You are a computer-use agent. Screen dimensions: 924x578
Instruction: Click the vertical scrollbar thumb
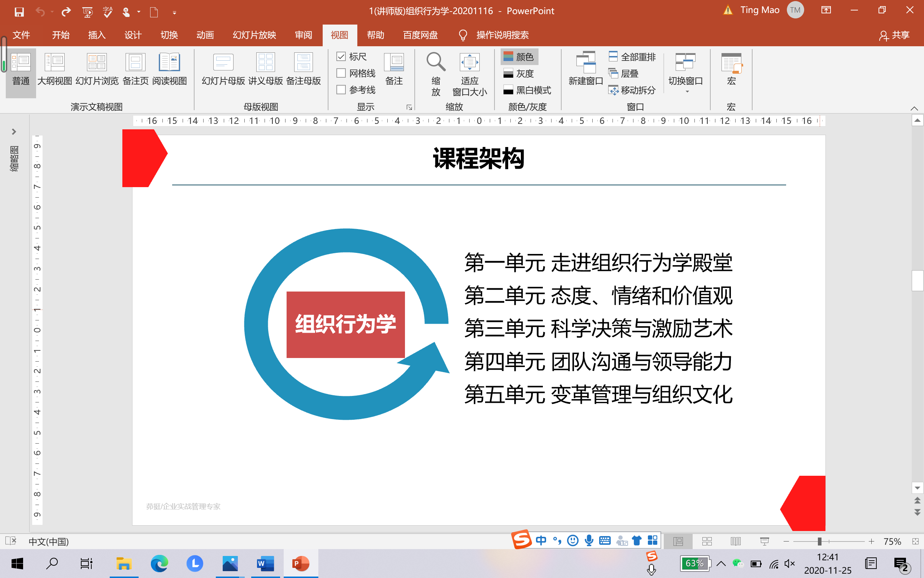click(918, 281)
